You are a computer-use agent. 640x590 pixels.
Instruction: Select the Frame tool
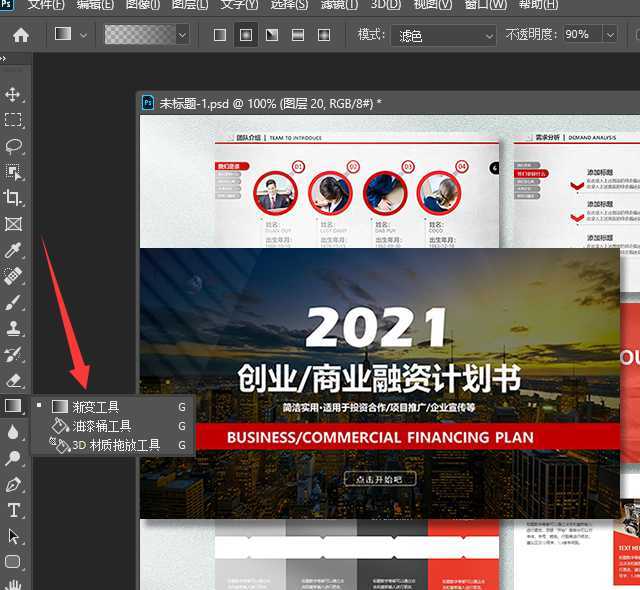[13, 224]
